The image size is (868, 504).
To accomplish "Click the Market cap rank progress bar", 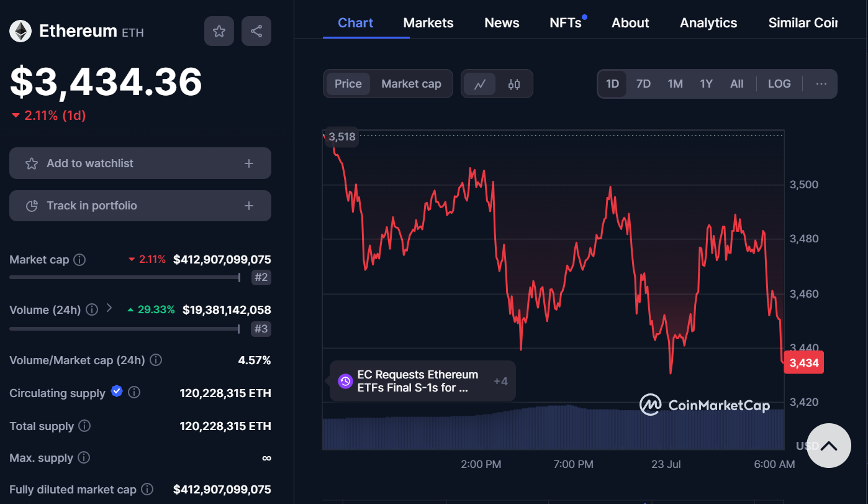I will [x=124, y=277].
